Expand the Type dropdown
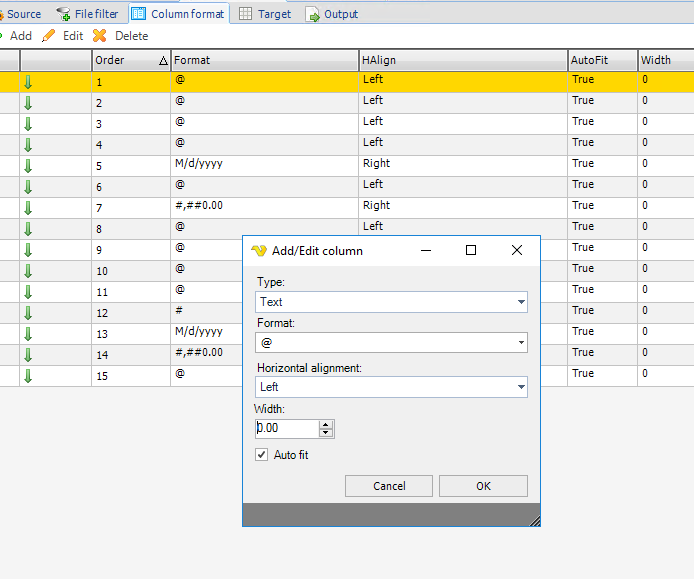 tap(521, 302)
